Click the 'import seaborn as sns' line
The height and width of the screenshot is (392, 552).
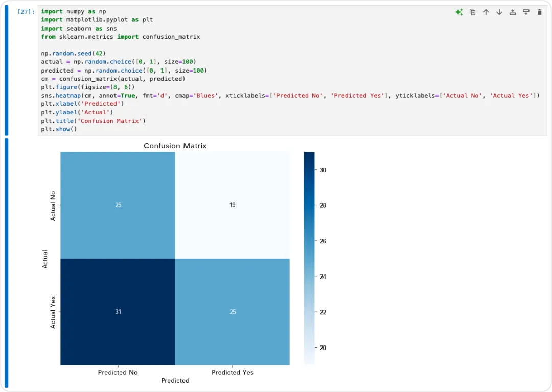click(79, 29)
